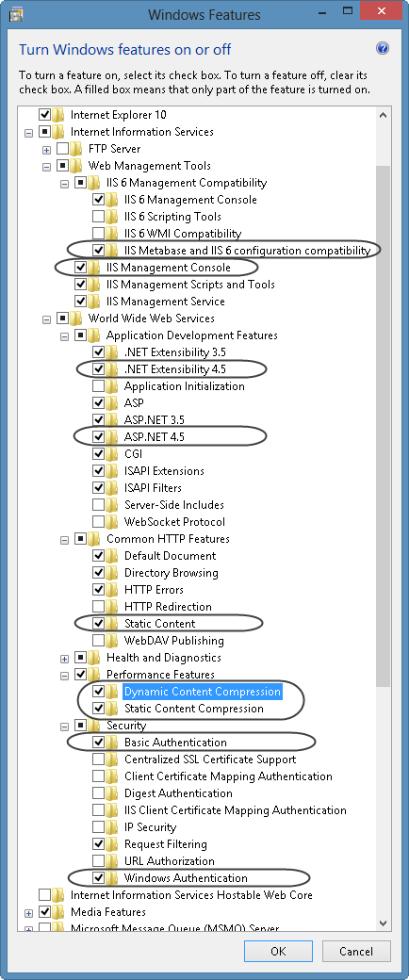Click the Windows Features title bar icon
This screenshot has height=980, width=409.
tap(17, 12)
